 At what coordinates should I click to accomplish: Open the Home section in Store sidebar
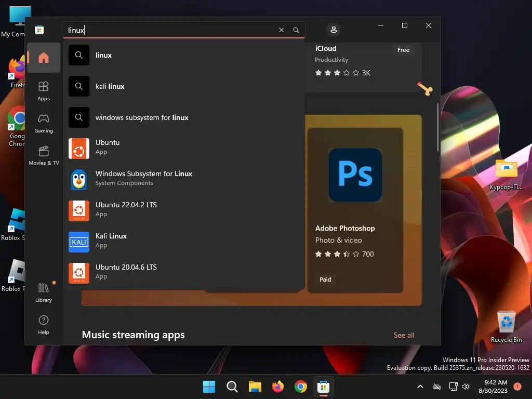tap(44, 58)
